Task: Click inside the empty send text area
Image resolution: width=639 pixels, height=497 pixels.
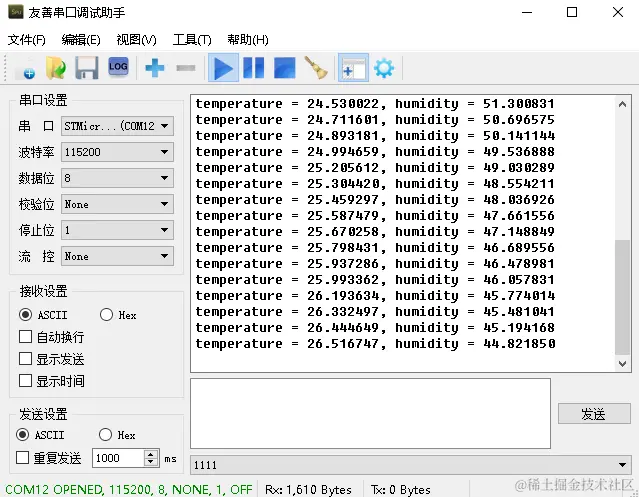Action: click(370, 413)
